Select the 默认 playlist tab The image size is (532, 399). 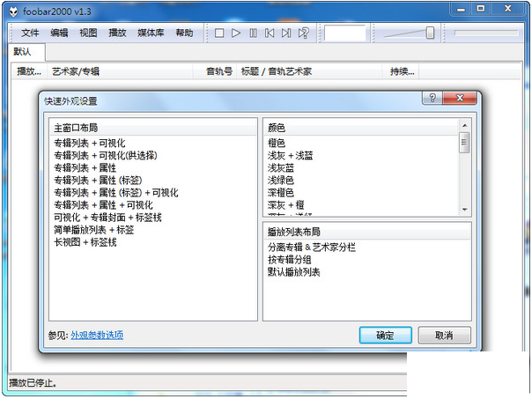tap(26, 52)
